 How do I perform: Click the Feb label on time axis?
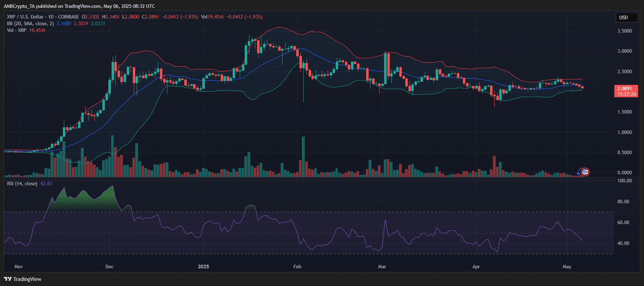tap(297, 267)
